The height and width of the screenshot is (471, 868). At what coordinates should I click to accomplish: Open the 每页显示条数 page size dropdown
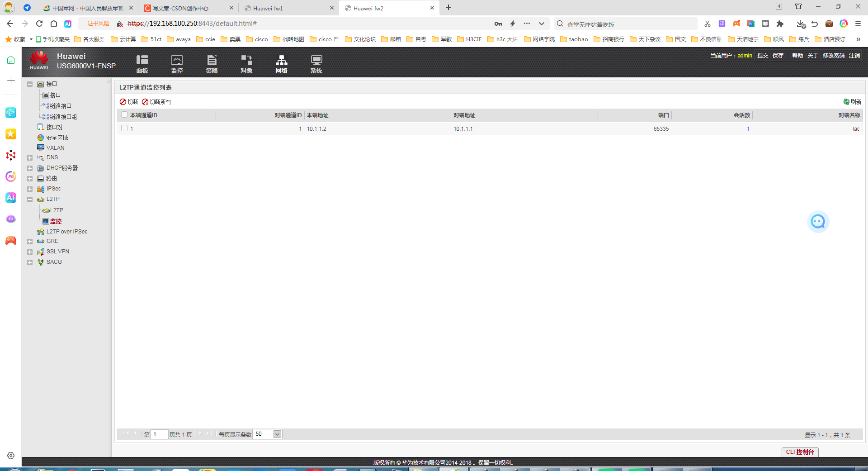tap(277, 434)
